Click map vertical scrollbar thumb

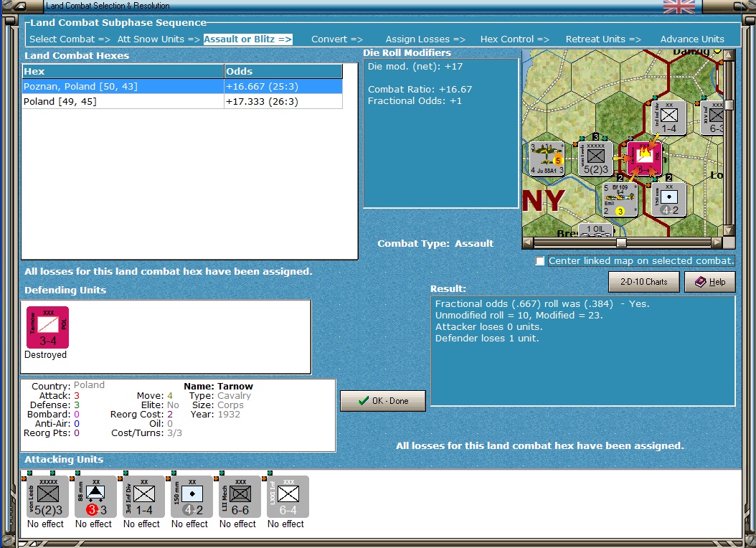[x=729, y=105]
